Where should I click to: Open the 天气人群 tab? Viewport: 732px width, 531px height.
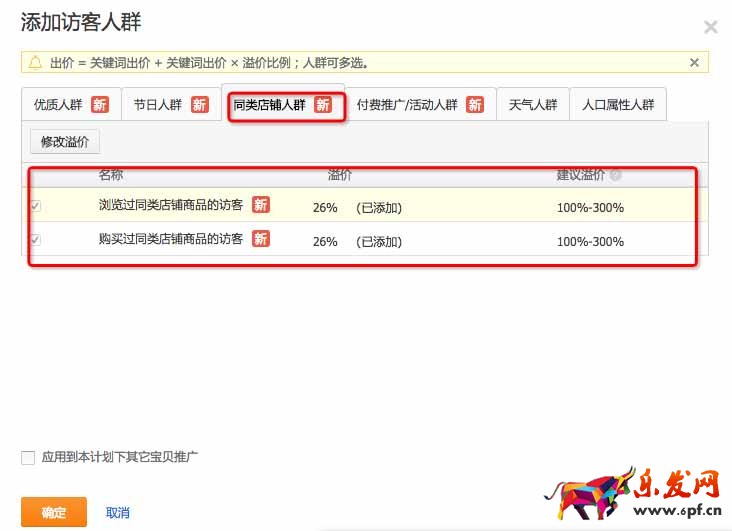532,105
